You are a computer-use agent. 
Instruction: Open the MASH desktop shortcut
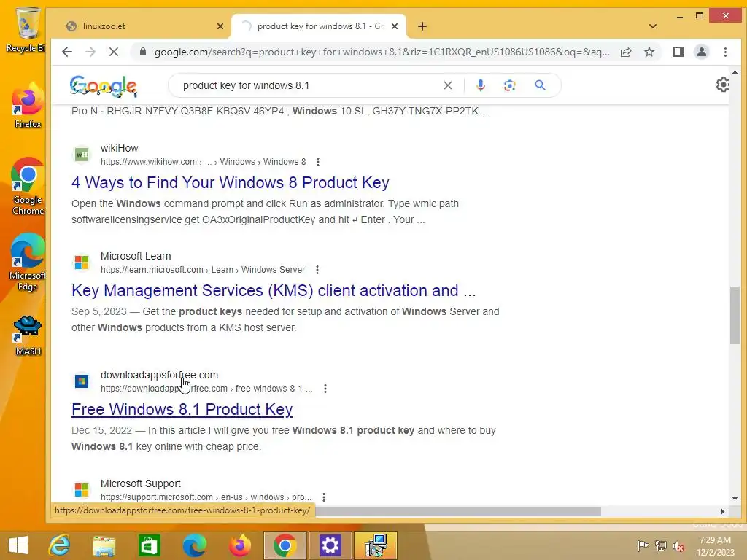coord(28,335)
